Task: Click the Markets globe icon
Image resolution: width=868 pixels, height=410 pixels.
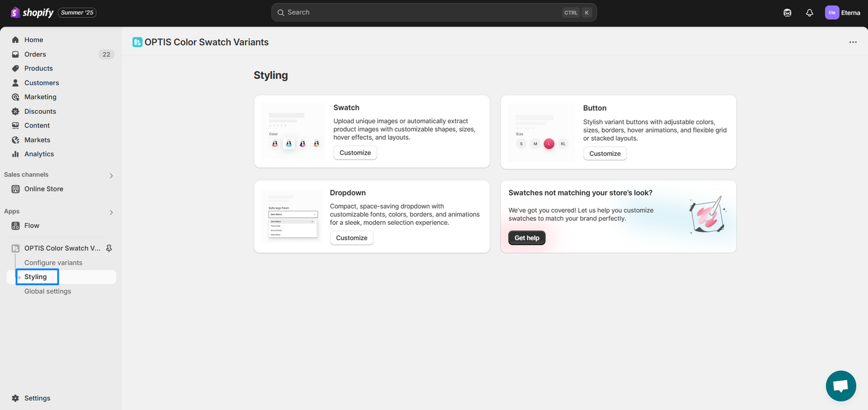Action: (x=15, y=140)
